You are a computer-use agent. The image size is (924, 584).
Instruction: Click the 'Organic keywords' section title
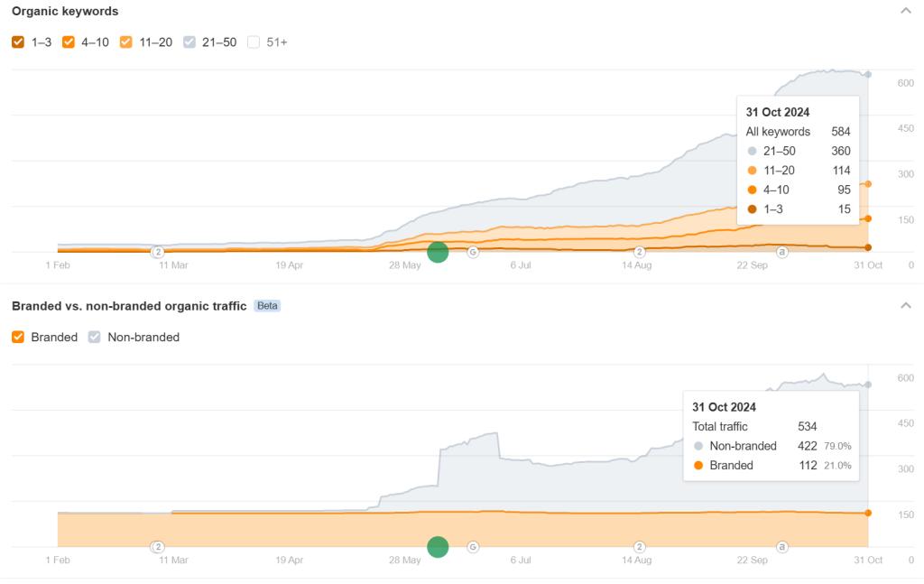pyautogui.click(x=65, y=11)
